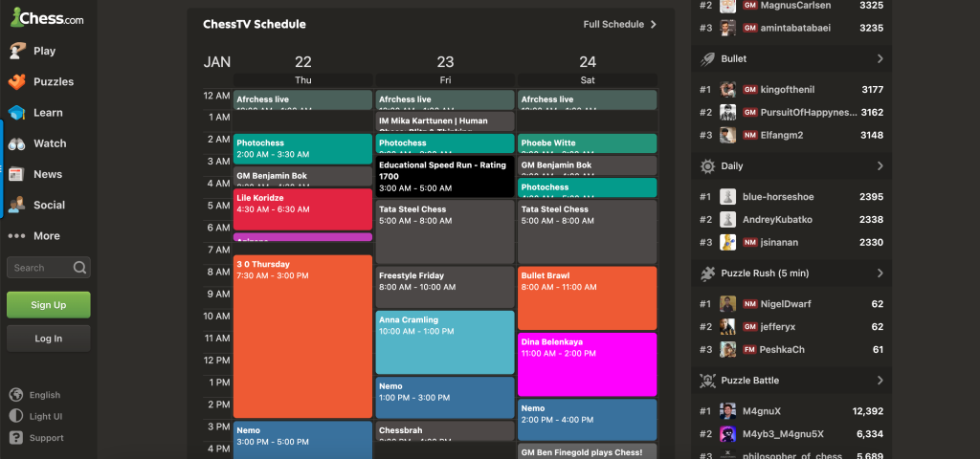Open the Learn section
Screen dimensions: 980x459
tap(48, 113)
